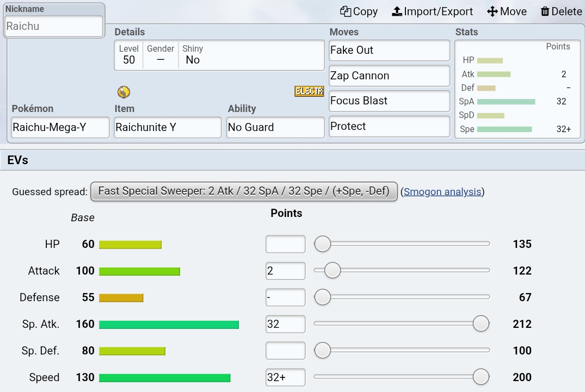The height and width of the screenshot is (392, 585).
Task: Open the Stats summary panel
Action: tap(518, 89)
